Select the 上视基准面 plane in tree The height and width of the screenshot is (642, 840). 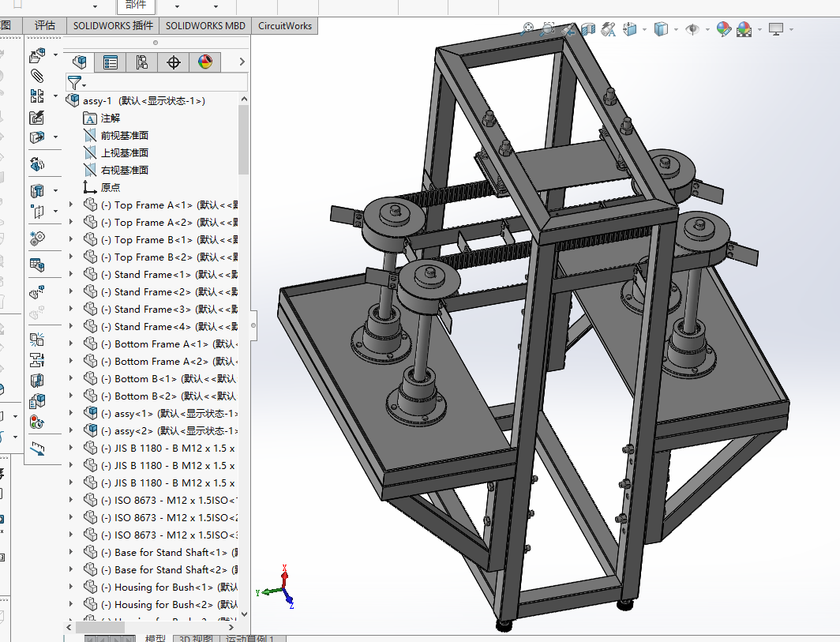click(x=124, y=152)
